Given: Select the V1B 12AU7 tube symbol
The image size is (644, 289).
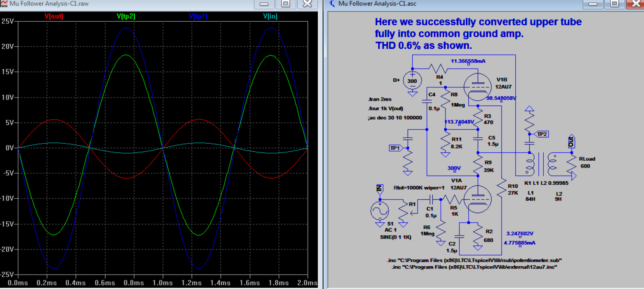Looking at the screenshot, I should tap(477, 86).
